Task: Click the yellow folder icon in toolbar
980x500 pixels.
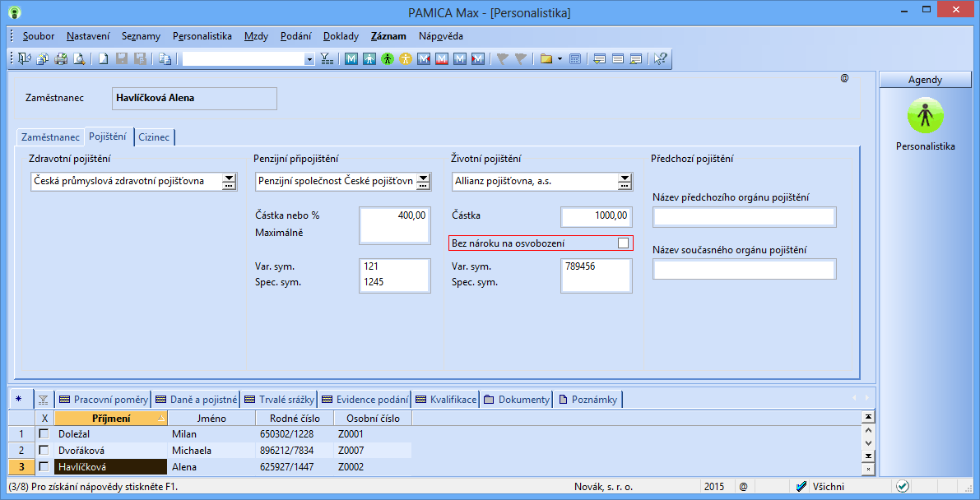Action: tap(546, 58)
